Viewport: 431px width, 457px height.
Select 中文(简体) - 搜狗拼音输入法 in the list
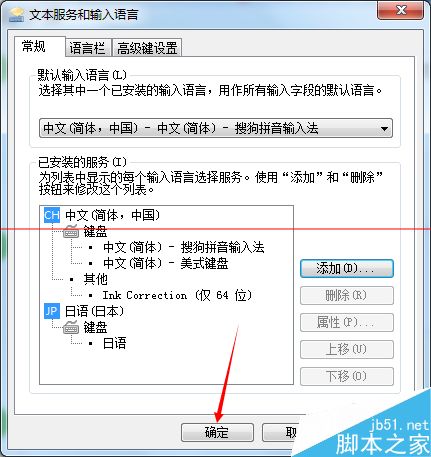click(x=184, y=247)
